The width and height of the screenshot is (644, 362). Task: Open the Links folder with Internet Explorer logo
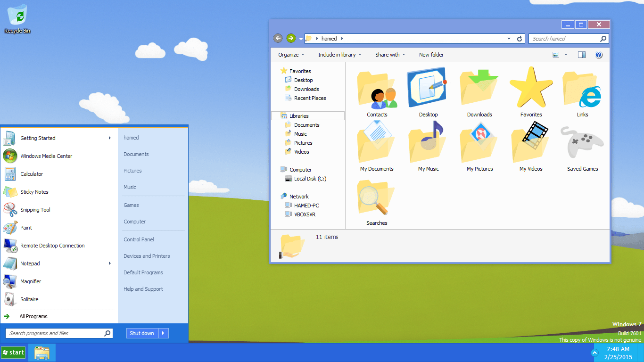coord(582,90)
